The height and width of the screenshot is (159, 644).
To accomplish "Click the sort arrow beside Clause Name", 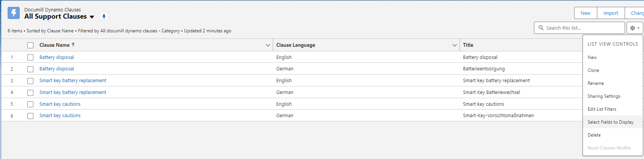I will pyautogui.click(x=73, y=45).
